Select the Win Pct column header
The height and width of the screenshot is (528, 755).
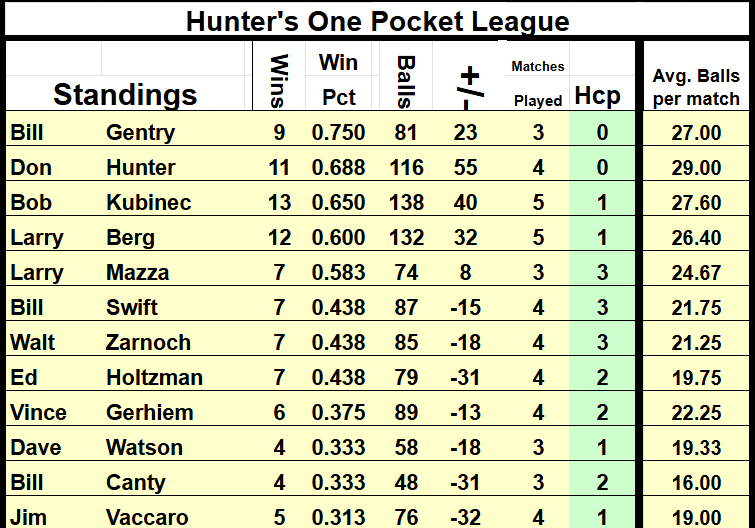pos(338,80)
